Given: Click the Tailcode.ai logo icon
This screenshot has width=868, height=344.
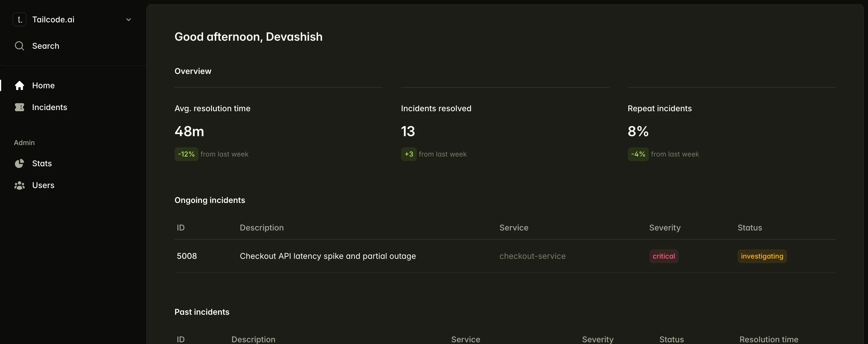Looking at the screenshot, I should tap(20, 19).
